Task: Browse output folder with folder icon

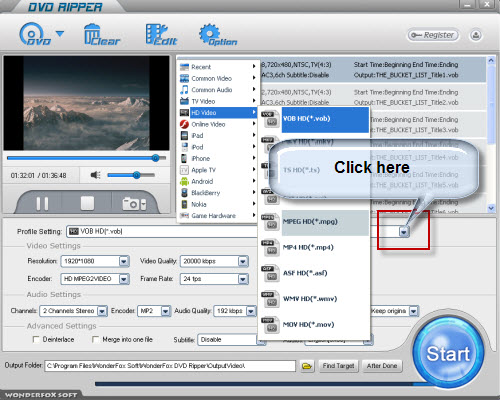Action: coord(307,366)
